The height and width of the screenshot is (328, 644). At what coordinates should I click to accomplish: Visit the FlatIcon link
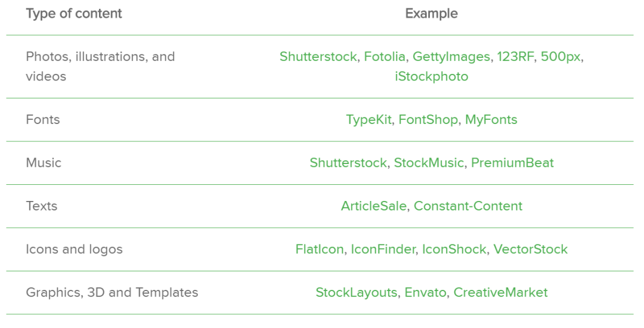319,249
